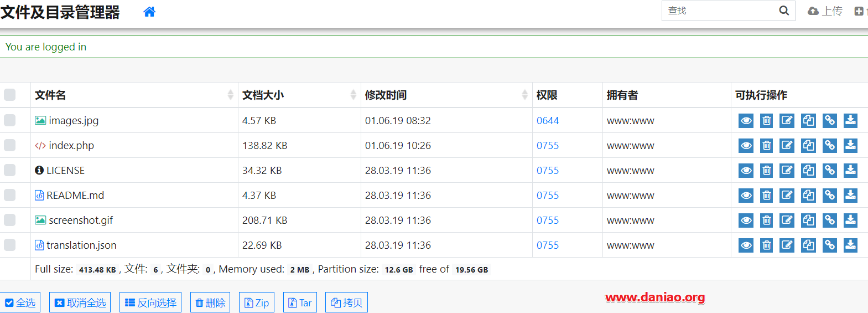The width and height of the screenshot is (868, 313).
Task: Download images.jpg with the download icon
Action: coord(850,121)
